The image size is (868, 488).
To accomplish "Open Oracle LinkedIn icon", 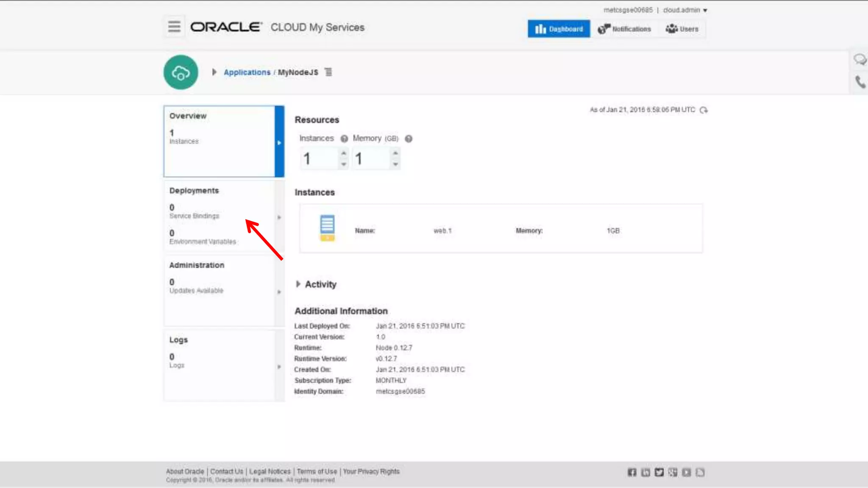I will (645, 472).
